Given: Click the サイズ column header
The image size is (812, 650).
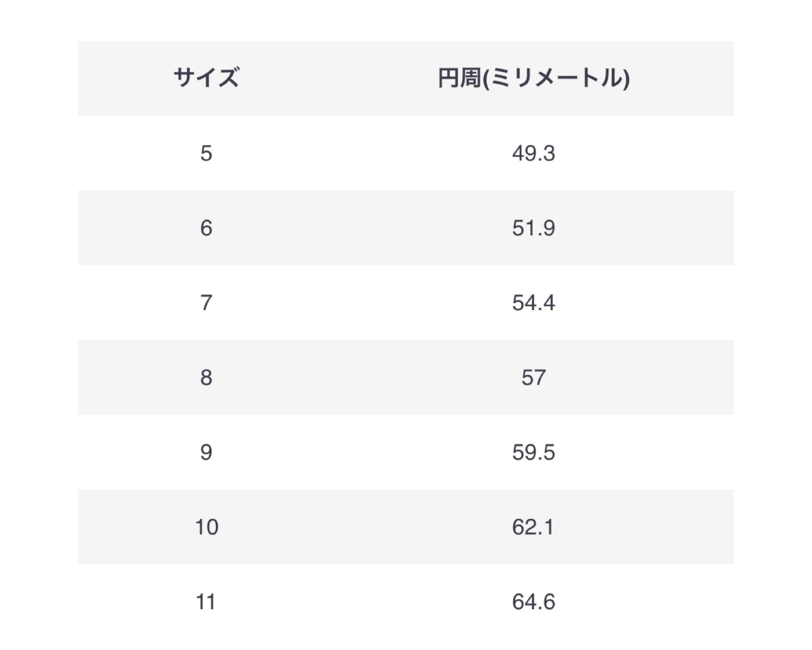Looking at the screenshot, I should pyautogui.click(x=206, y=78).
